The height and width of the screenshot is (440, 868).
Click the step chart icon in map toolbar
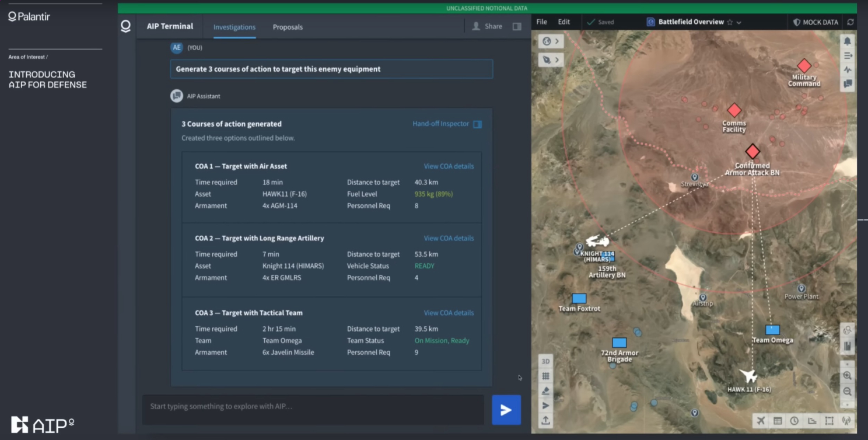pyautogui.click(x=812, y=421)
